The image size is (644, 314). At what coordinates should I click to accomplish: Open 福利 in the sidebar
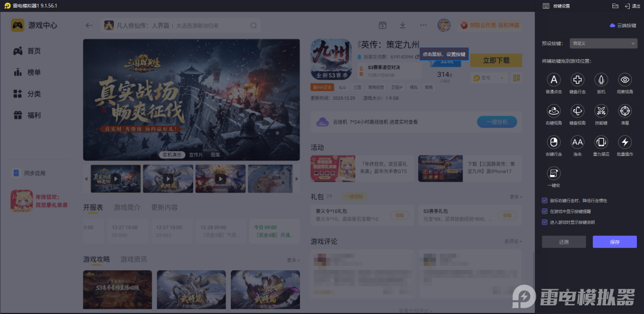pyautogui.click(x=27, y=115)
